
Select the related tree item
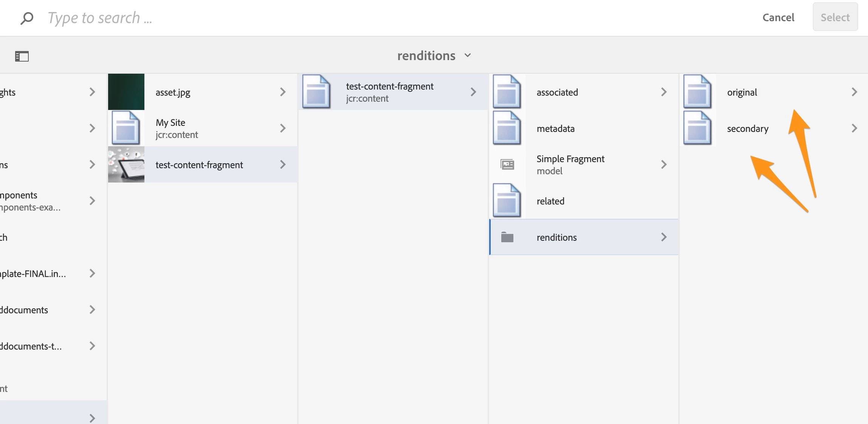[550, 201]
